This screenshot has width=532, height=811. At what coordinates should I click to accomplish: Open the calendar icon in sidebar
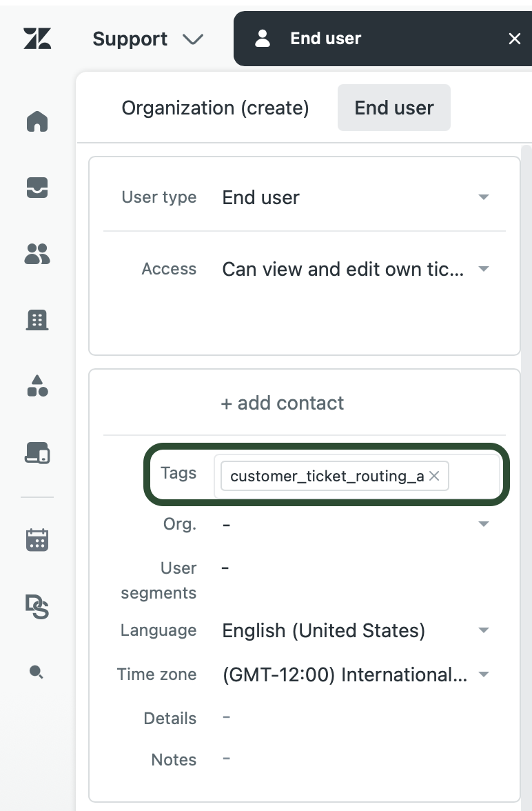[37, 540]
